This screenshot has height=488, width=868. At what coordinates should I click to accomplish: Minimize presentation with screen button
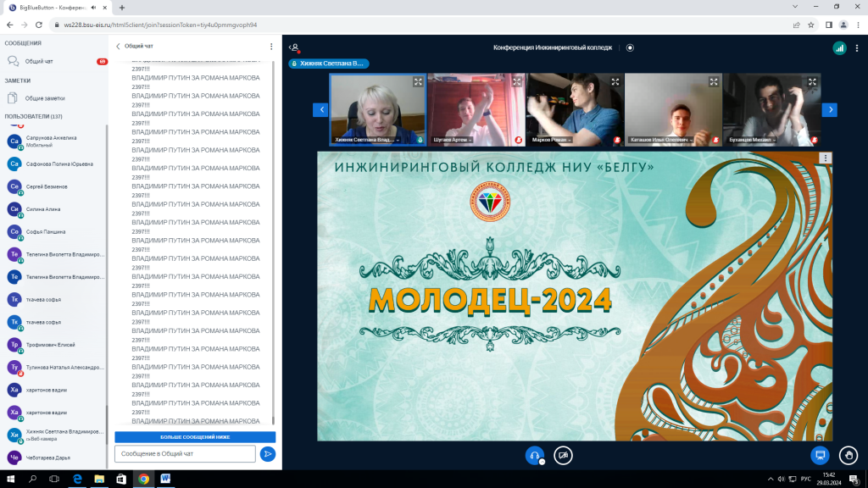820,455
